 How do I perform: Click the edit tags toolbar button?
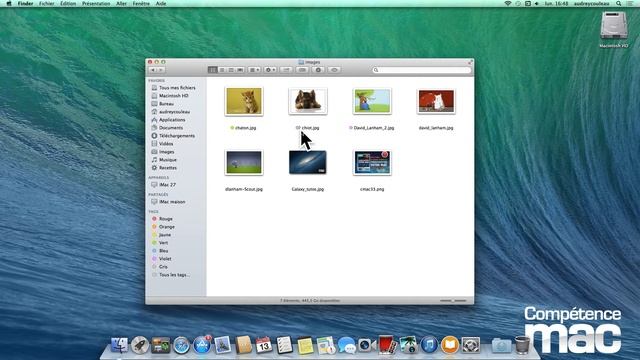pos(302,70)
